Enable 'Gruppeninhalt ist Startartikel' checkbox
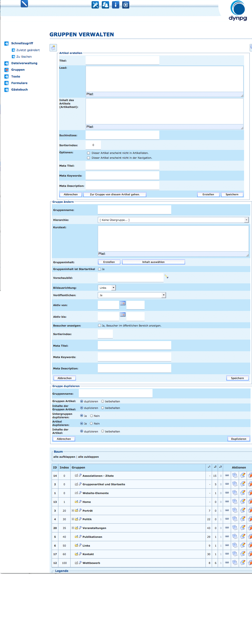The image size is (252, 644). coord(99,269)
